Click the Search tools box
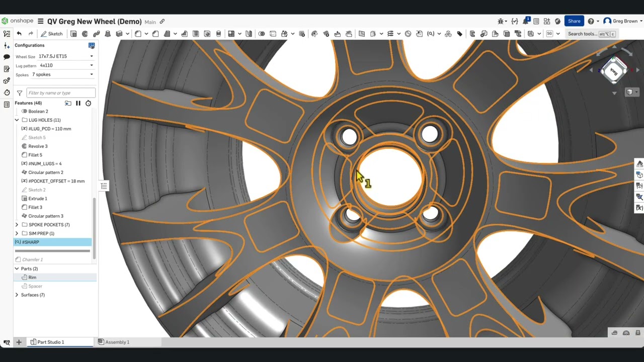The image size is (644, 362). (591, 34)
